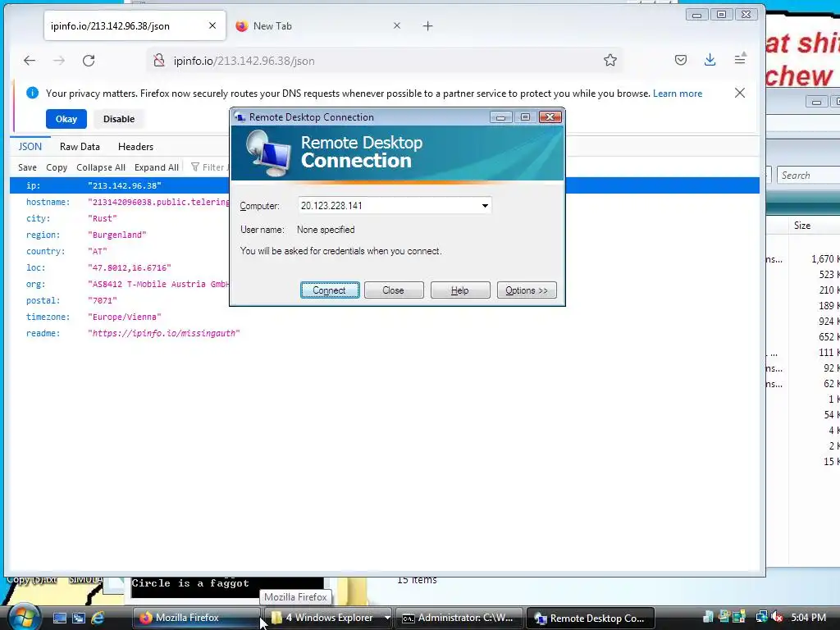840x630 pixels.
Task: Open the Firefox hamburger menu
Action: click(740, 59)
